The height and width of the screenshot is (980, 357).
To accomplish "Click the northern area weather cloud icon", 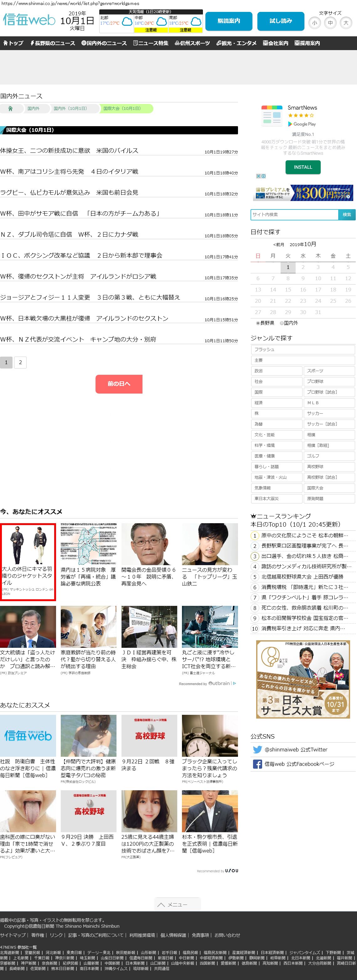I will coord(127,21).
